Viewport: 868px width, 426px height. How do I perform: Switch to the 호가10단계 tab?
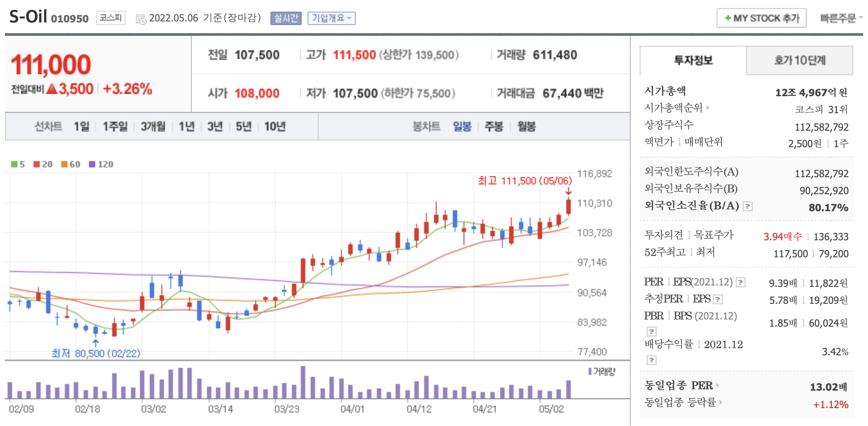point(800,60)
